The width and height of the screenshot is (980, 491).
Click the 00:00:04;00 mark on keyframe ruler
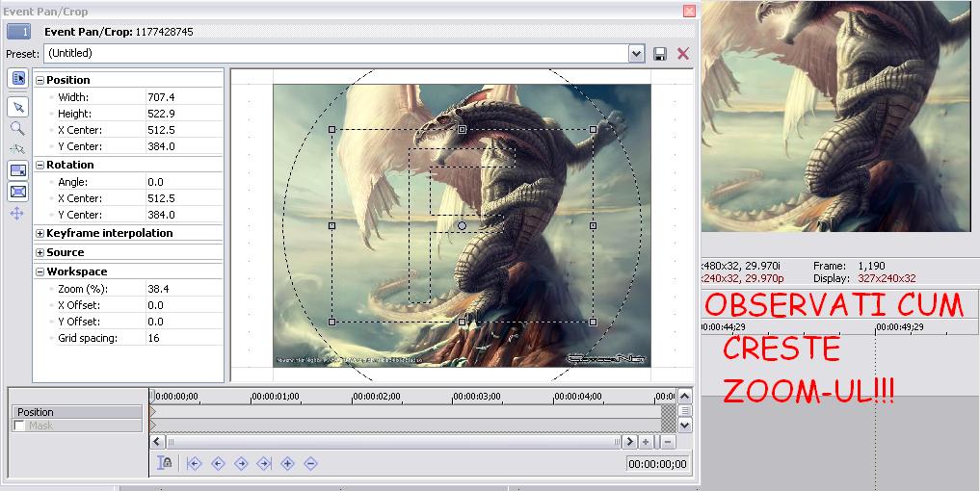(x=577, y=396)
